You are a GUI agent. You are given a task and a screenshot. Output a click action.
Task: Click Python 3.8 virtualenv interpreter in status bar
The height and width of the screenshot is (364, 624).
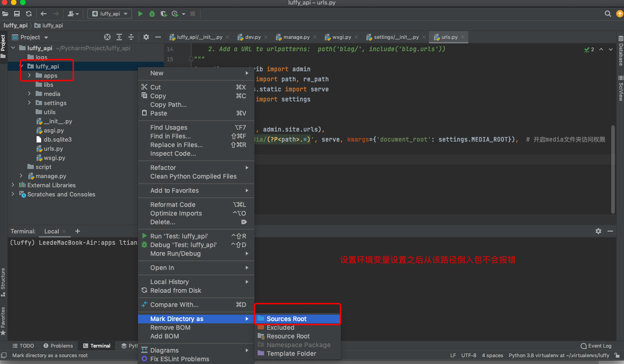(x=559, y=355)
